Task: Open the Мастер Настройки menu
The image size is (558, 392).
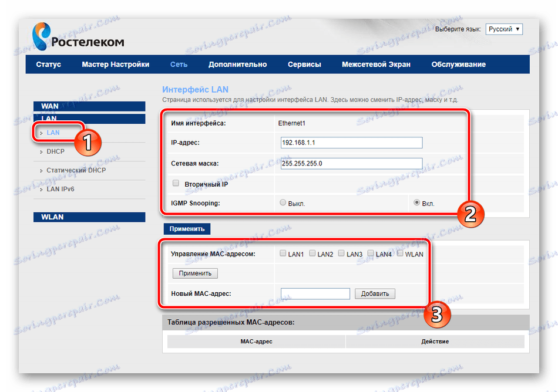Action: 115,65
